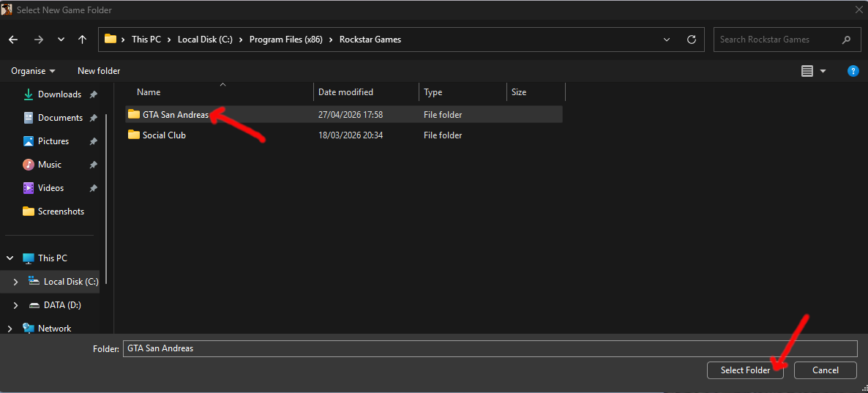Click Program Files (x86) breadcrumb
Viewport: 868px width, 393px height.
click(285, 40)
